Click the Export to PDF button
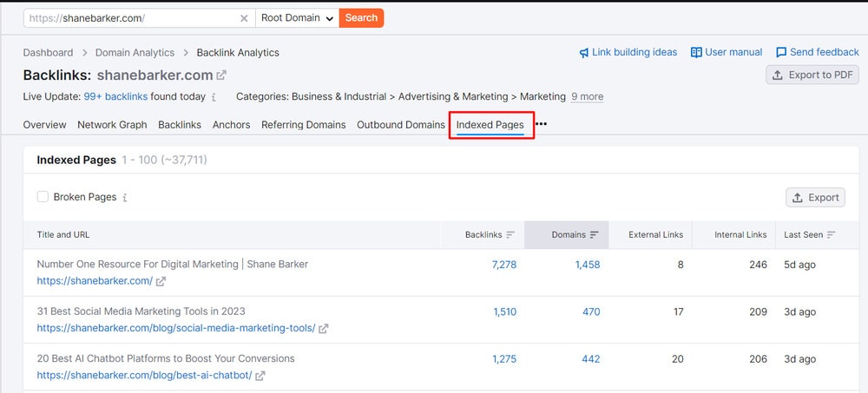The width and height of the screenshot is (868, 393). click(812, 75)
